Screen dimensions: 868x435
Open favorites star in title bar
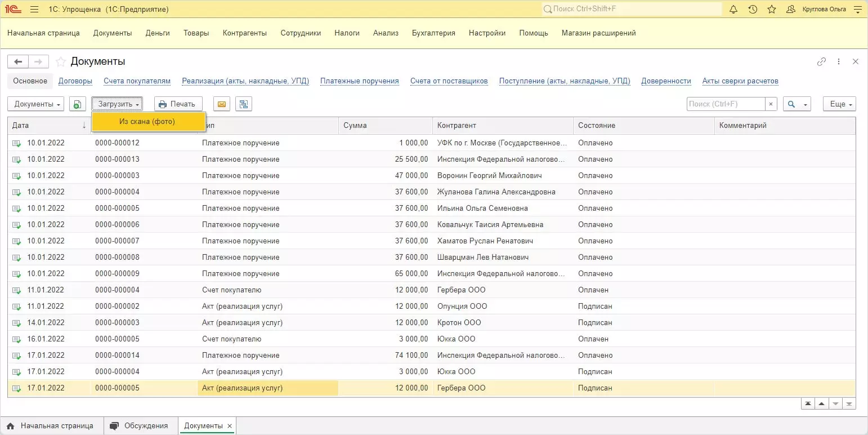(x=772, y=9)
